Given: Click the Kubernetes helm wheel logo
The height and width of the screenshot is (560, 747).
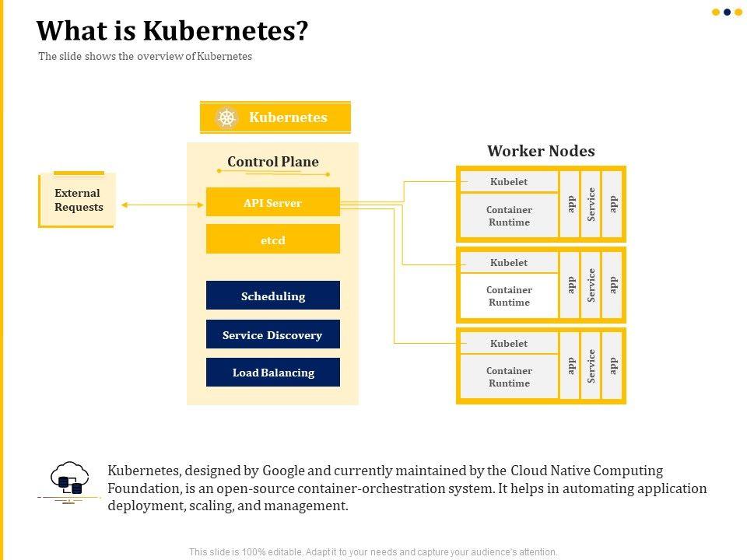Looking at the screenshot, I should 226,118.
